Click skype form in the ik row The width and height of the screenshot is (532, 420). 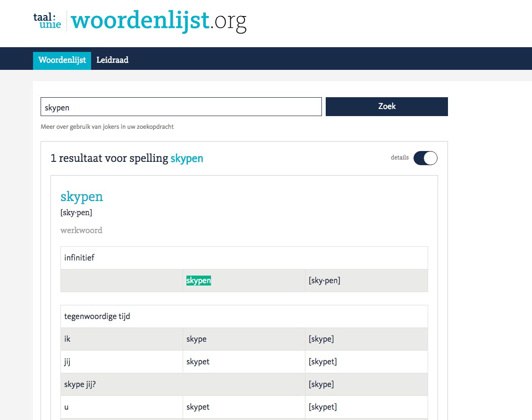196,339
